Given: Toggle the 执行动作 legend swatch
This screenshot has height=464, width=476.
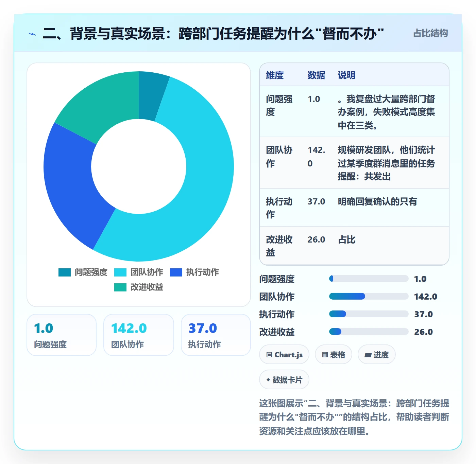Looking at the screenshot, I should click(176, 272).
